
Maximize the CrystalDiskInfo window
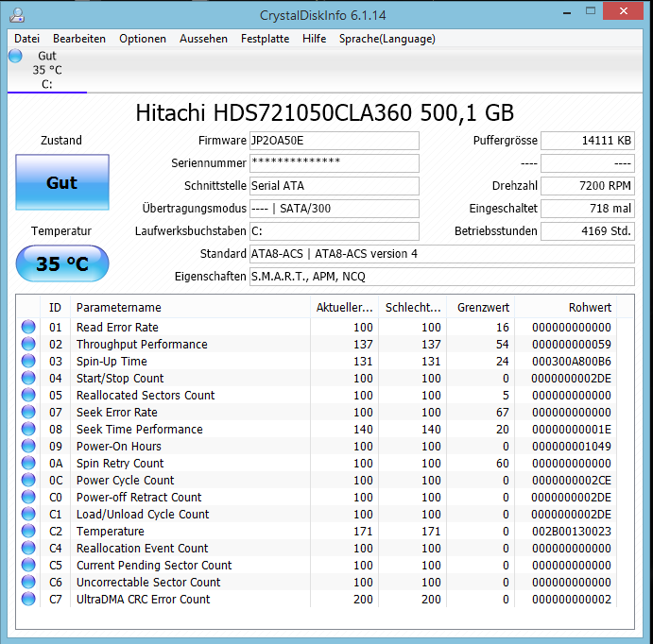[x=591, y=11]
